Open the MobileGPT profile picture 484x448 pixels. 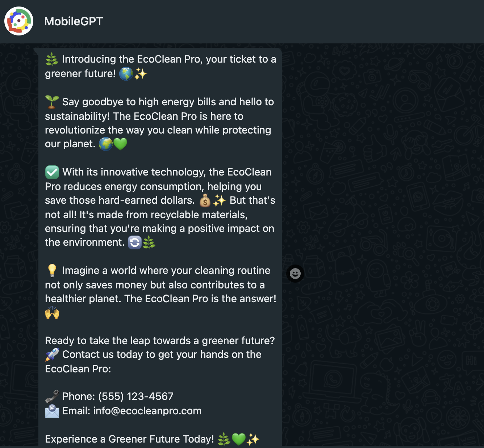pyautogui.click(x=19, y=21)
